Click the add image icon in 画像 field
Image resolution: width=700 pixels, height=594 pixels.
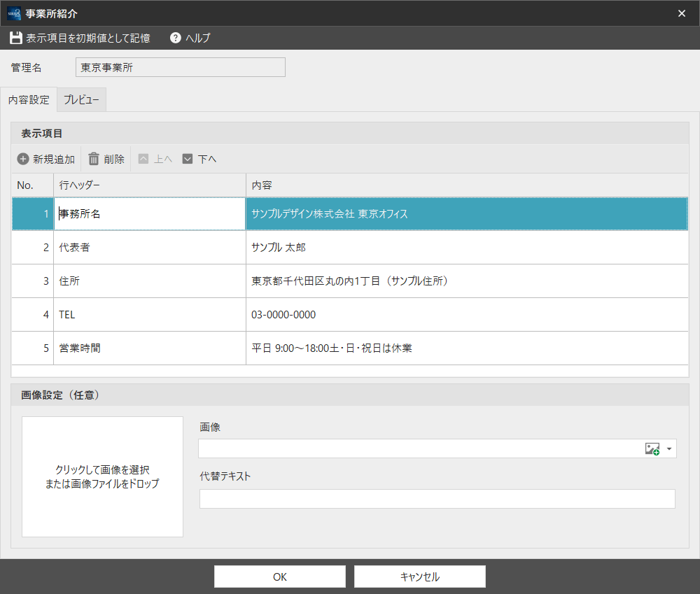652,449
